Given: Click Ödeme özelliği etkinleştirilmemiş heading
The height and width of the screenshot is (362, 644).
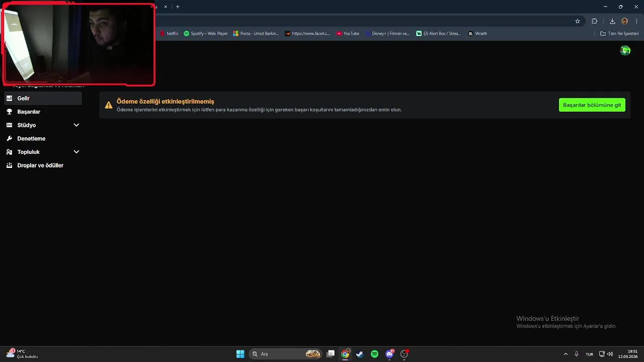Looking at the screenshot, I should click(166, 102).
